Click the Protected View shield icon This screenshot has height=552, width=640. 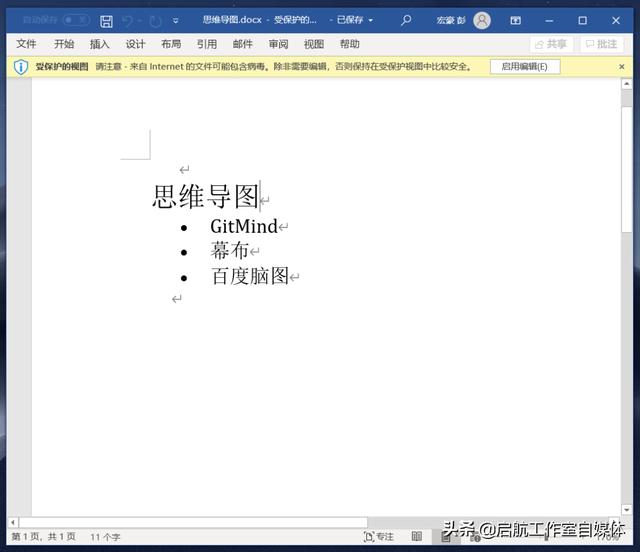point(21,67)
